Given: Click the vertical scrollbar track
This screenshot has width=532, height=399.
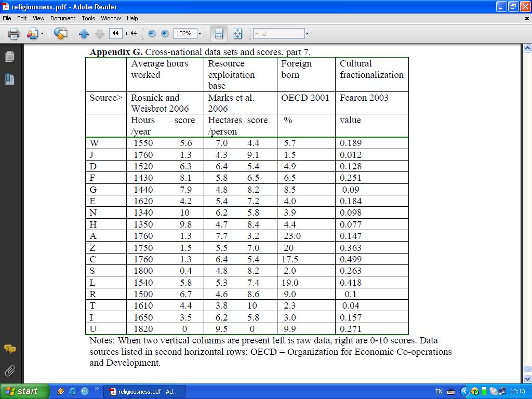Looking at the screenshot, I should (527, 208).
